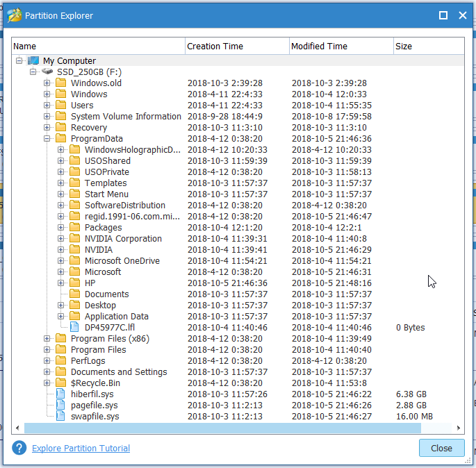
Task: Click the DP45977C.lfl file icon
Action: point(74,327)
